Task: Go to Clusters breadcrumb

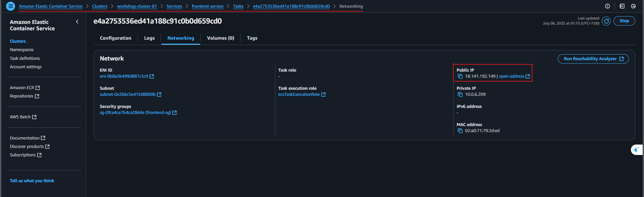Action: 100,6
